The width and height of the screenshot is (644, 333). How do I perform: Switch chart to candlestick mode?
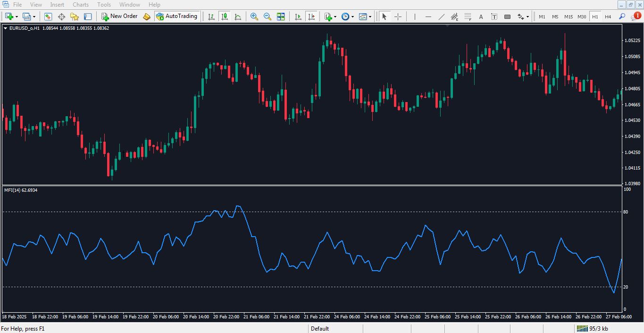click(x=225, y=17)
